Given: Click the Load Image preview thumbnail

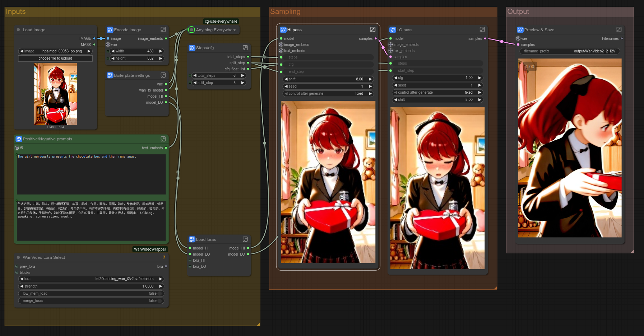Looking at the screenshot, I should [55, 94].
